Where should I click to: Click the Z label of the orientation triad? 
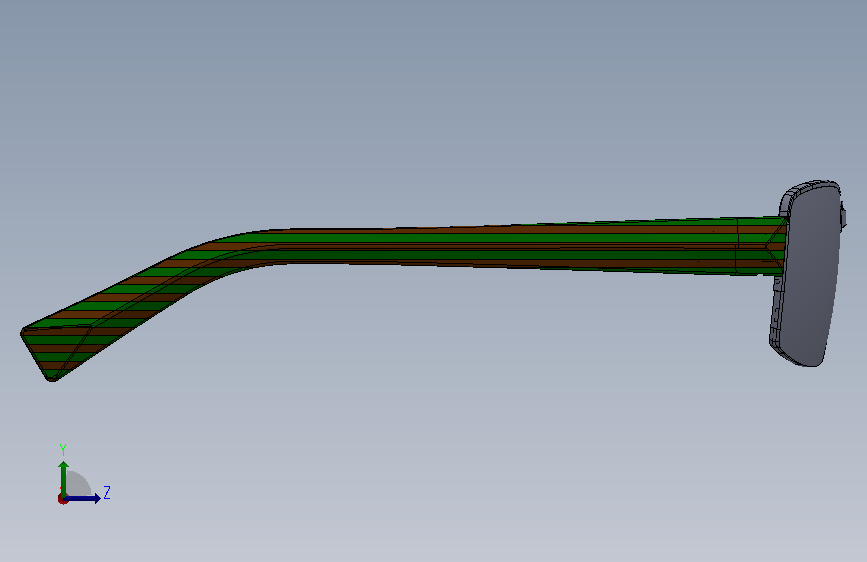click(x=107, y=492)
